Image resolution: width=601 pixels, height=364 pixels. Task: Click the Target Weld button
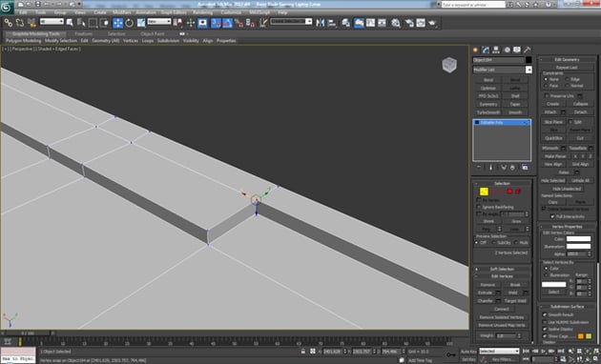pyautogui.click(x=515, y=301)
